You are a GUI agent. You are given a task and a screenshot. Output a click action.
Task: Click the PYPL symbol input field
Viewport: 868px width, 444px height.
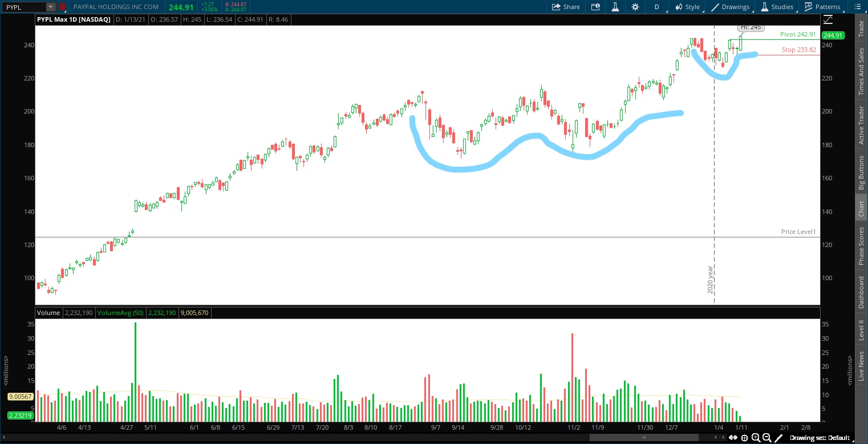pyautogui.click(x=25, y=7)
